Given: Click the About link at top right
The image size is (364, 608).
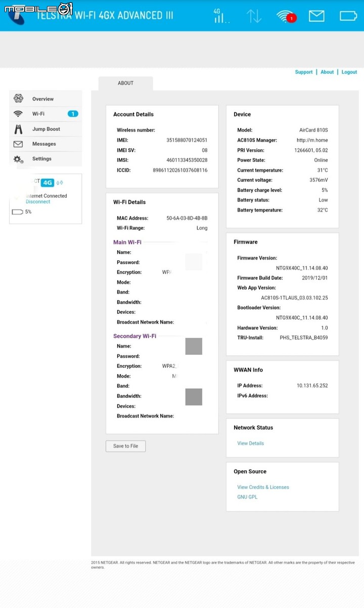Looking at the screenshot, I should pos(327,72).
